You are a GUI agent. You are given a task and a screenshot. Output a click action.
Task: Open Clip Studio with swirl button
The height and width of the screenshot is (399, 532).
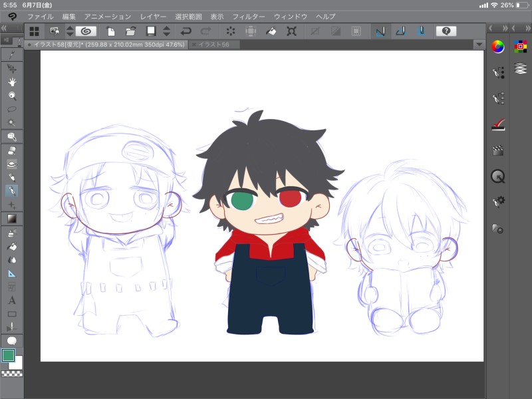[x=86, y=31]
